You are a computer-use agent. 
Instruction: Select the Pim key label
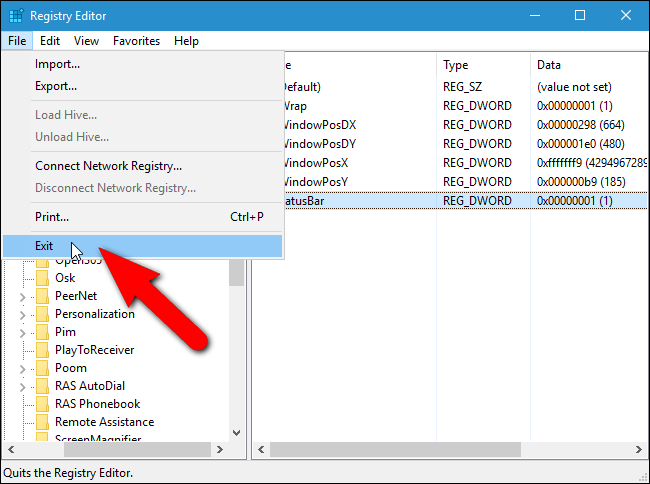[65, 332]
